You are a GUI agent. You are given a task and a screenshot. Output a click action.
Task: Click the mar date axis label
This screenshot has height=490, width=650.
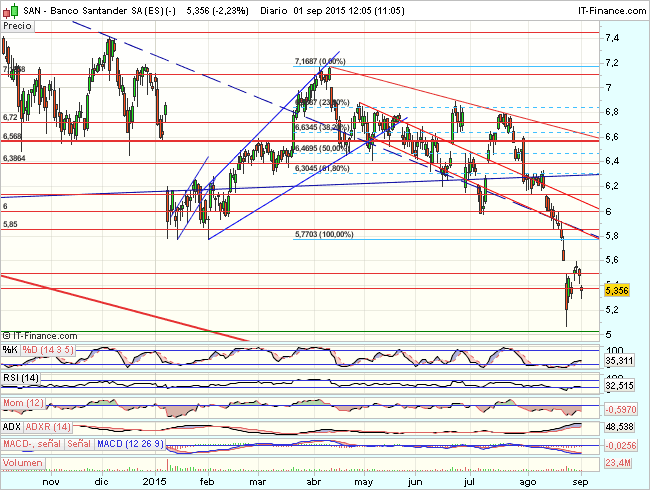(x=258, y=482)
